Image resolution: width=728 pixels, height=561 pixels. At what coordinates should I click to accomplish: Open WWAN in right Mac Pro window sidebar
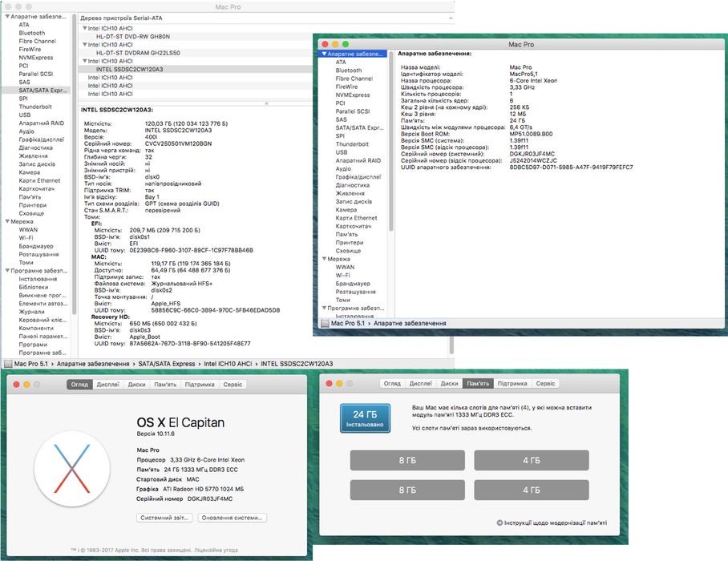pos(345,267)
